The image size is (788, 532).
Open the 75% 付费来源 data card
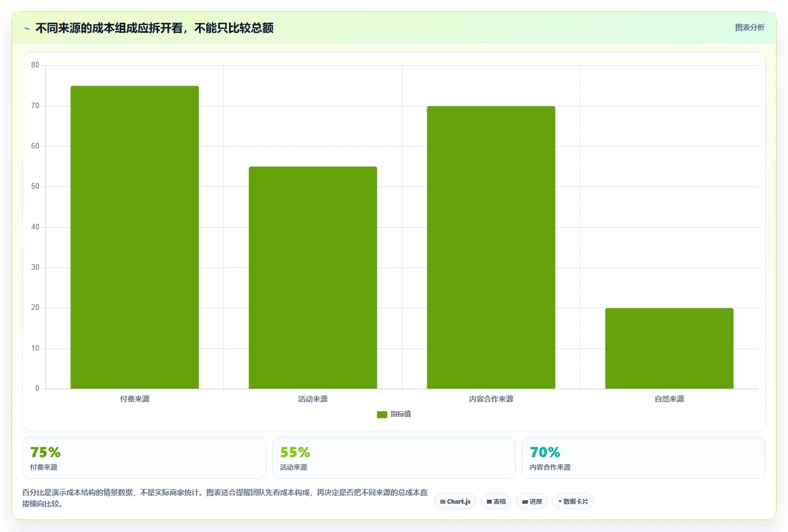[x=144, y=458]
